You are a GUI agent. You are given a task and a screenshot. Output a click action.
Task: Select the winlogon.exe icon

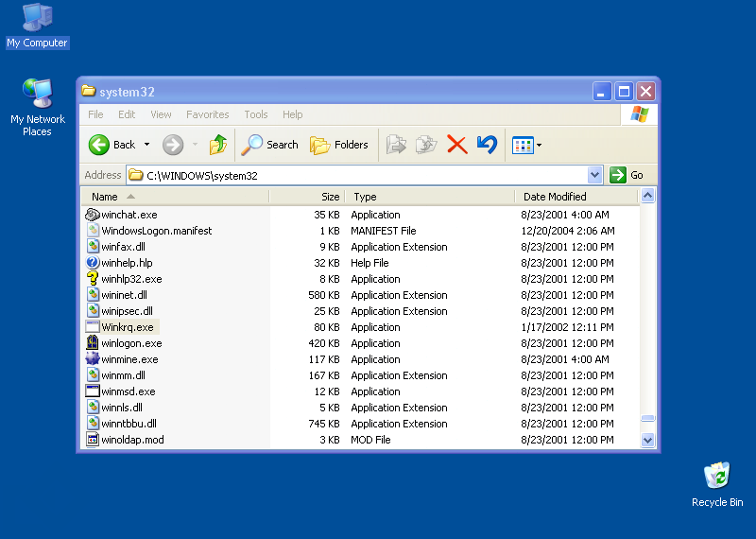[93, 343]
